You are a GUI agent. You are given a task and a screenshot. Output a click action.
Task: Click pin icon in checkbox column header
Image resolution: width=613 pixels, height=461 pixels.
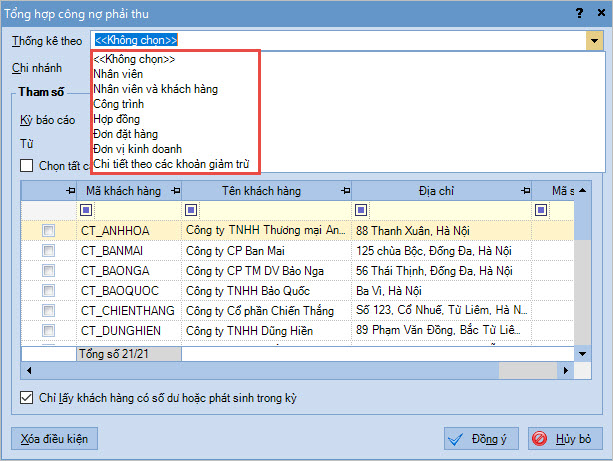pos(69,190)
